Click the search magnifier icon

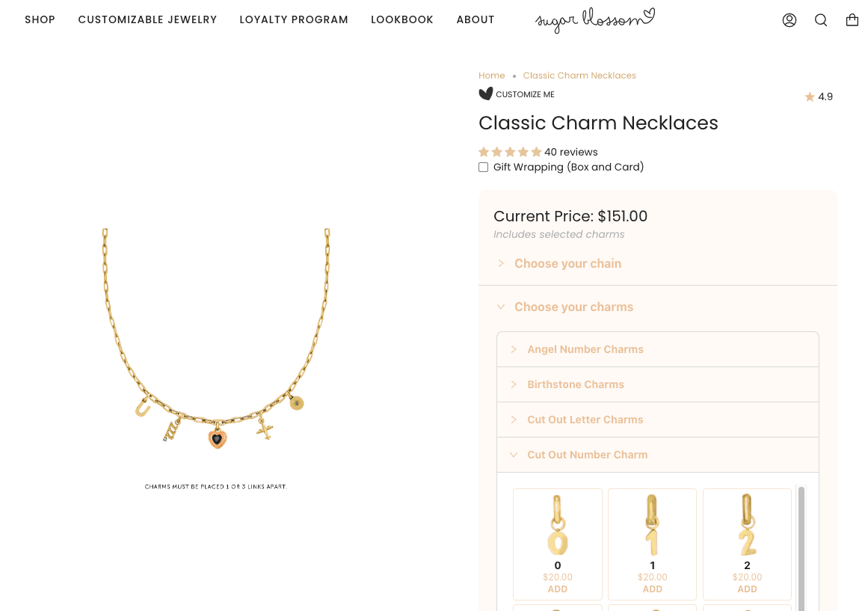821,20
